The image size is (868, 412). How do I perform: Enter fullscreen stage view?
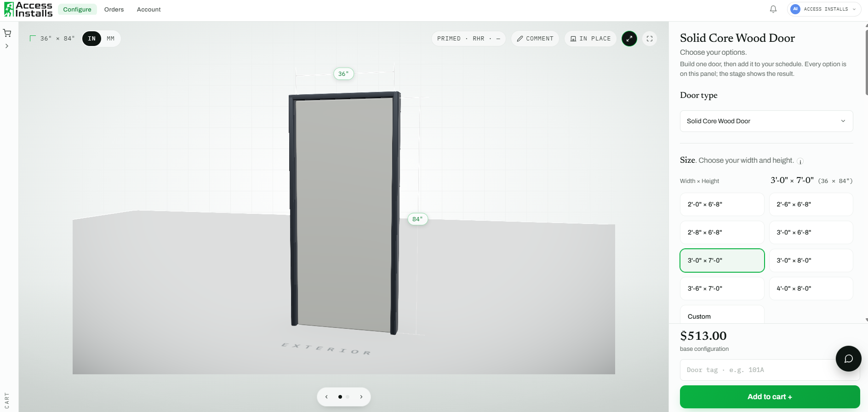pyautogui.click(x=650, y=39)
